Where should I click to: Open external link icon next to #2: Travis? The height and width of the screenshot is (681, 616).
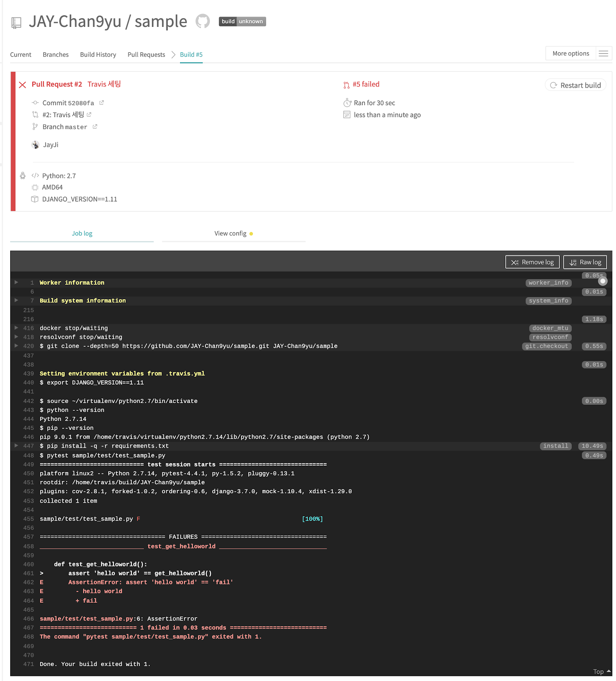(89, 114)
